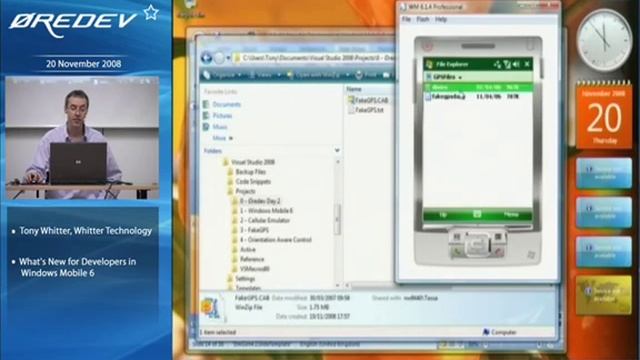This screenshot has width=640, height=360.
Task: Select the Projects folder in tree
Action: (241, 191)
